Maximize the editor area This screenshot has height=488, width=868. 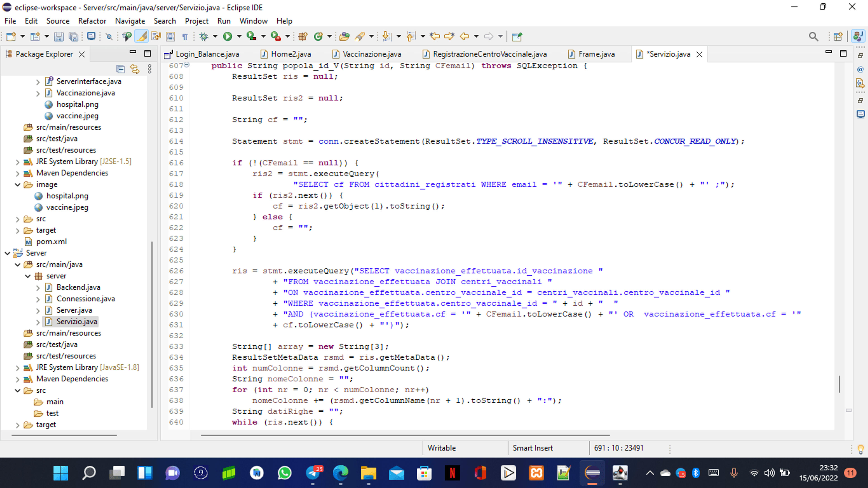(843, 54)
